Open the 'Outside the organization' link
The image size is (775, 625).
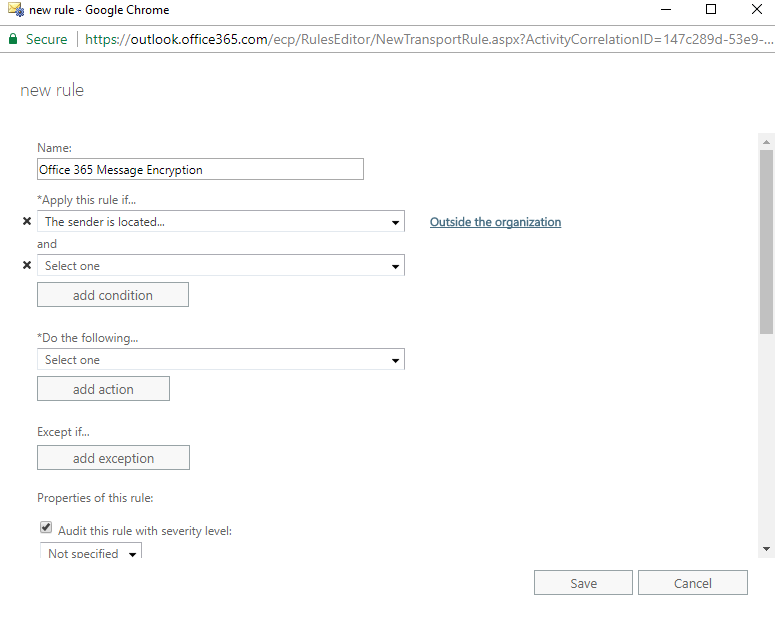tap(495, 222)
